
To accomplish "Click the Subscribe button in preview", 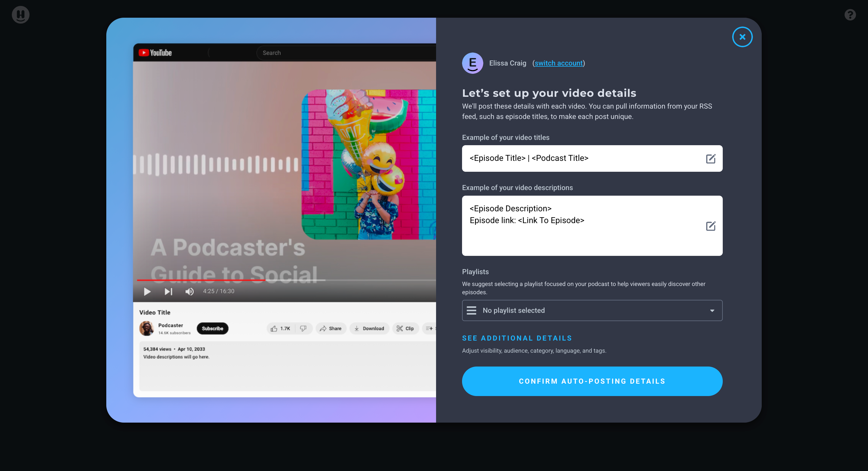I will coord(212,328).
